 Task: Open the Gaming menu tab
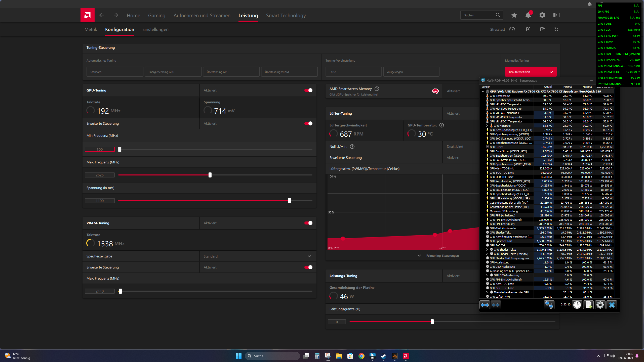tap(156, 15)
